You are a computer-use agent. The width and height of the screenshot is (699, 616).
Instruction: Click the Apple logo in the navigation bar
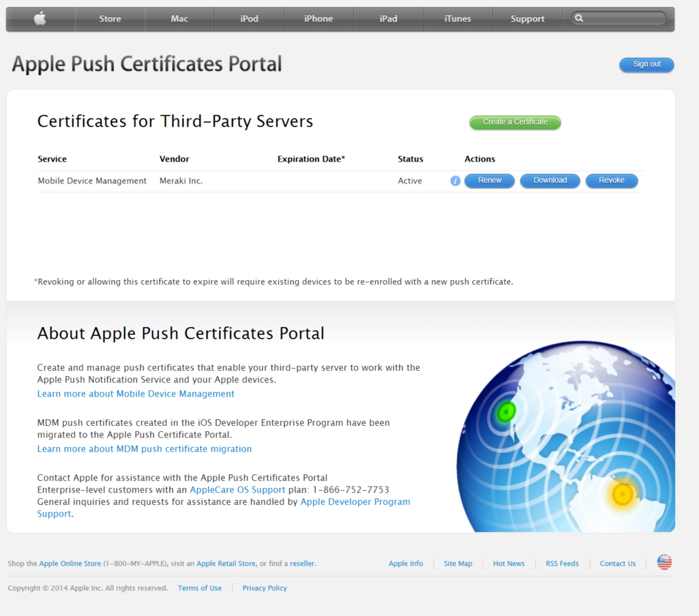click(40, 18)
